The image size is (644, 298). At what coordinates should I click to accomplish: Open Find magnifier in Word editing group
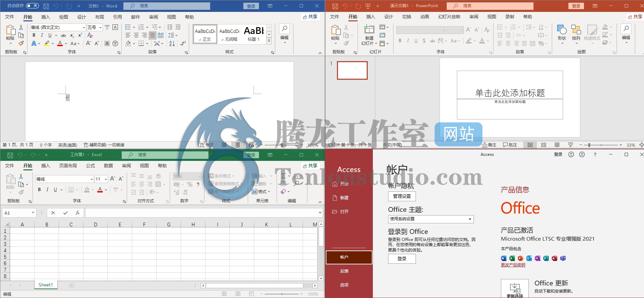point(284,29)
